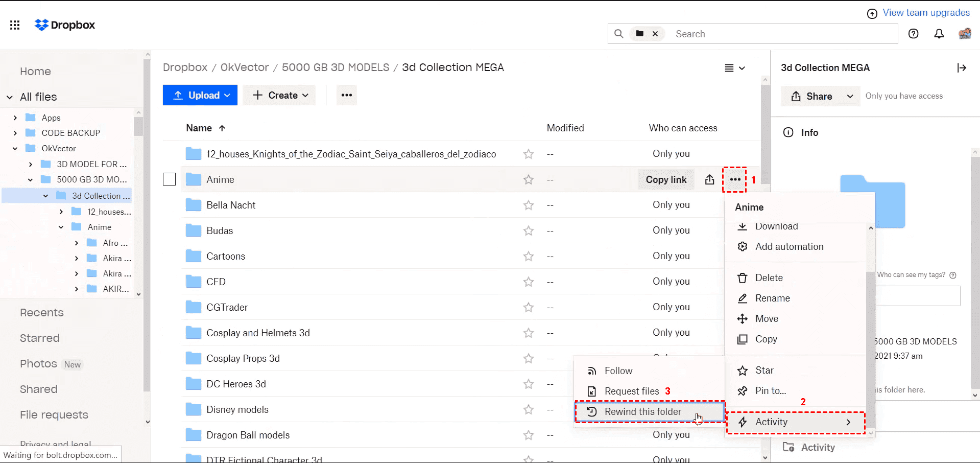
Task: Select Rewind this folder from the submenu
Action: [x=642, y=411]
